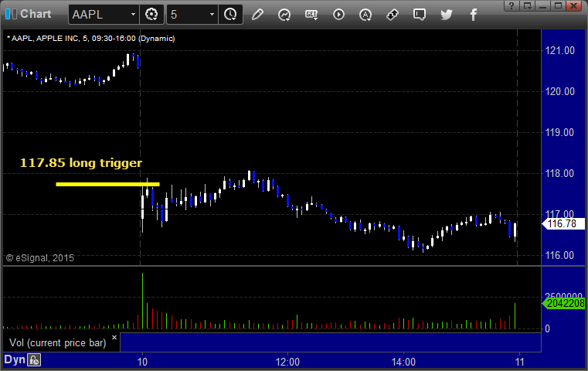Open the symbol settings gear icon
Viewport: 588px width, 371px height.
(x=151, y=15)
